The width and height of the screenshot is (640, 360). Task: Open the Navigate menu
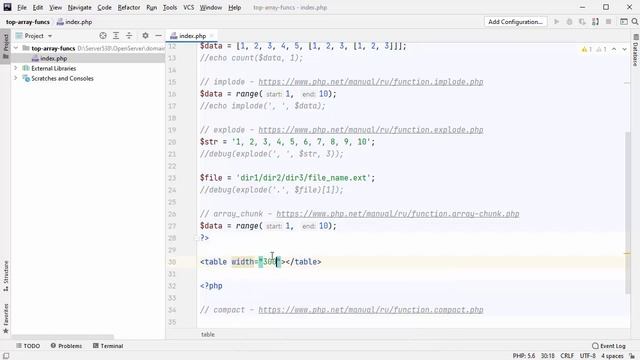click(80, 7)
